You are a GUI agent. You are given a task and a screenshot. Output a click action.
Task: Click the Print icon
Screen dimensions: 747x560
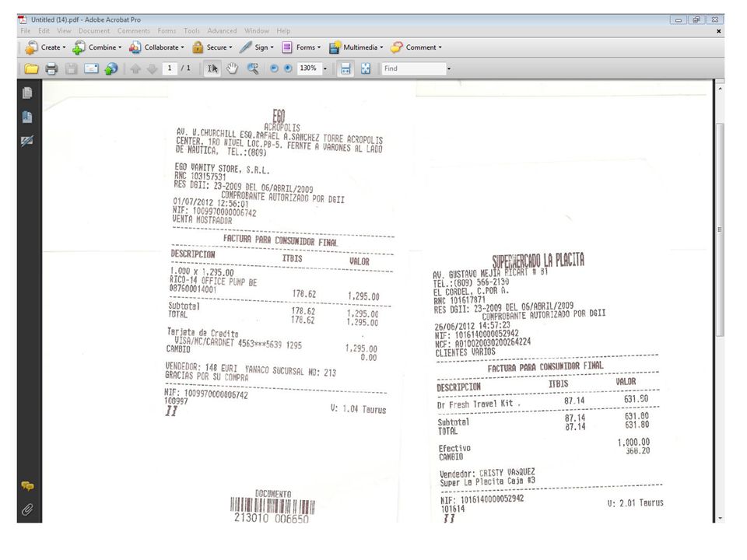pyautogui.click(x=51, y=69)
